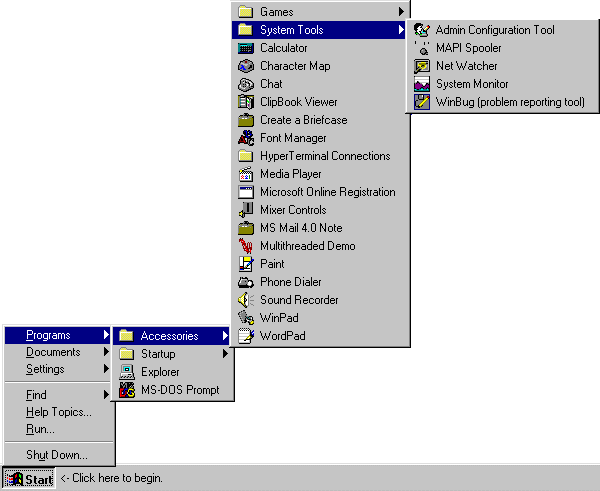Expand the Startup submenu arrow
600x491 pixels.
225,354
